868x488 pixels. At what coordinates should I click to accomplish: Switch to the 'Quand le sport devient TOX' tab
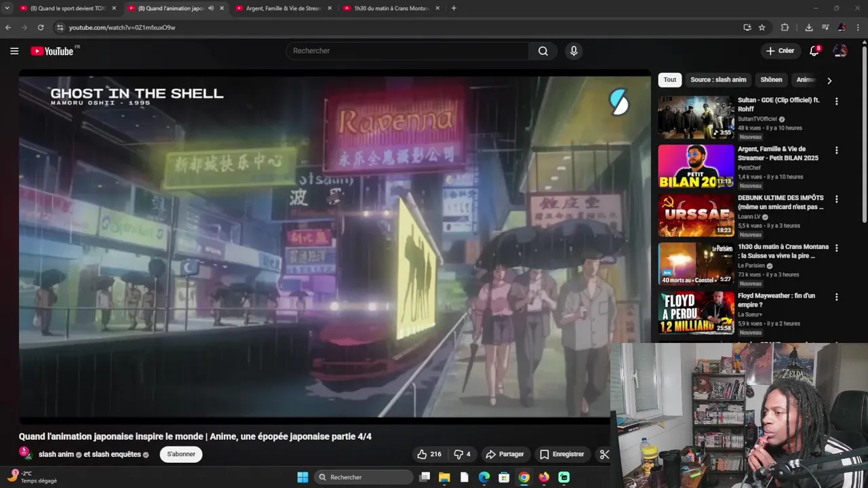[x=68, y=8]
